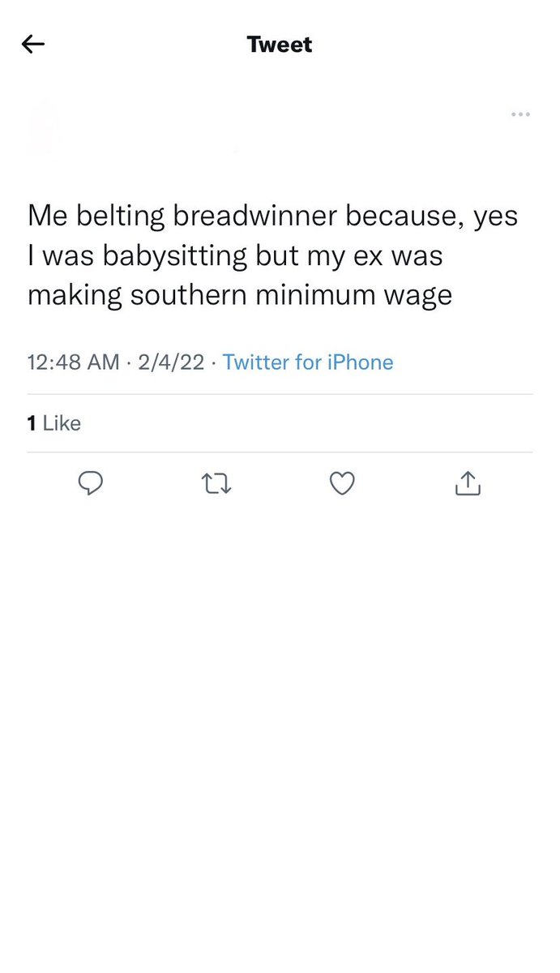
Task: Share the tweet via the upload arrow icon
Action: (468, 483)
